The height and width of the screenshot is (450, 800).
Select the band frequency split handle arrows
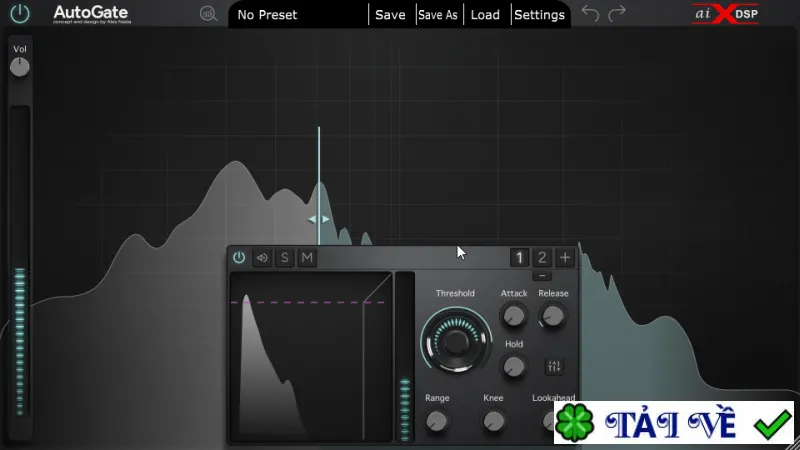click(x=319, y=219)
